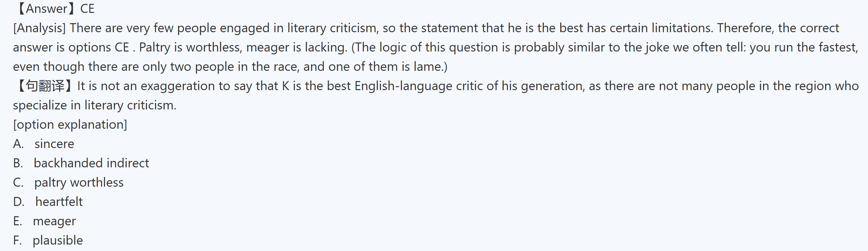Select option F. plausible

[x=58, y=241]
